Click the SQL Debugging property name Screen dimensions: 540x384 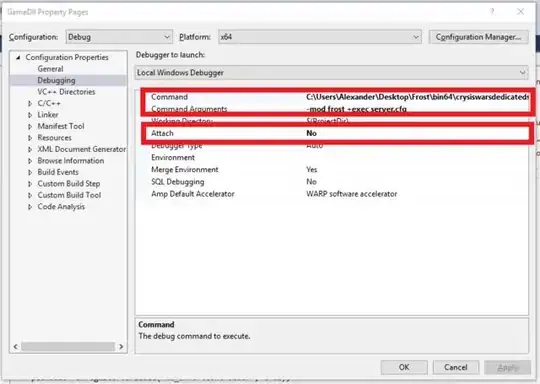coord(178,182)
